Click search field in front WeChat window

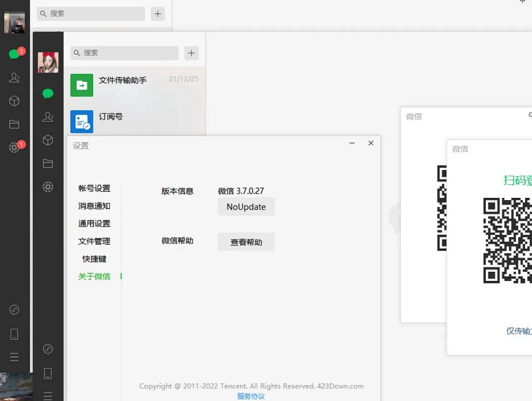pyautogui.click(x=124, y=53)
